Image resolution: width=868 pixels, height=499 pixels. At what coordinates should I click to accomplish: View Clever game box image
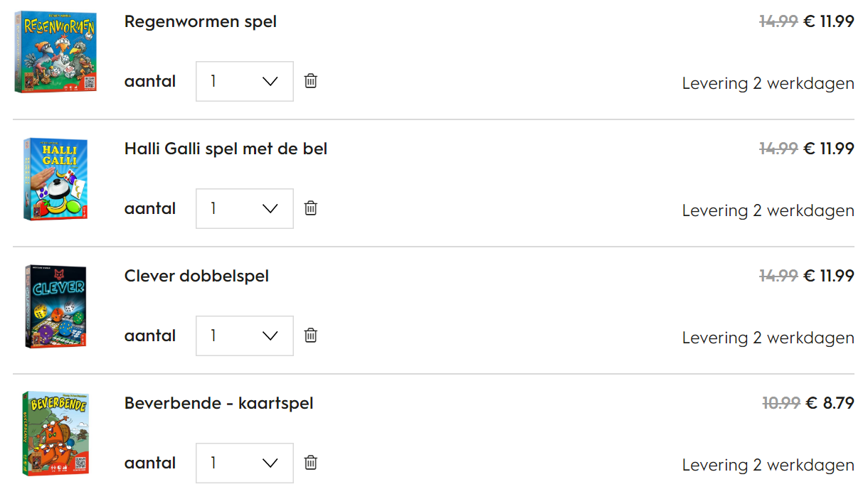(55, 306)
